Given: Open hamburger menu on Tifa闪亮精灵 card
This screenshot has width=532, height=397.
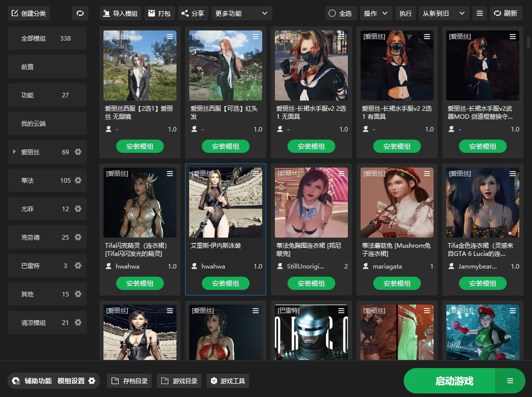Looking at the screenshot, I should coord(170,173).
